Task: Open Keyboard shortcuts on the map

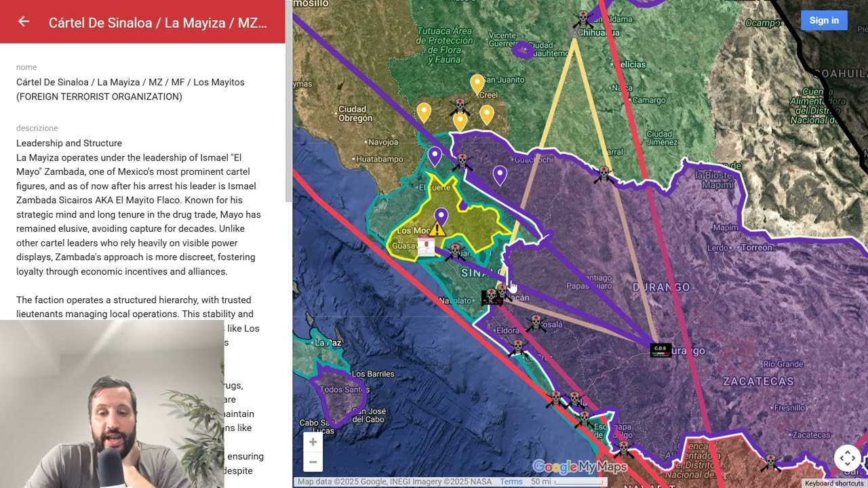Action: point(835,483)
